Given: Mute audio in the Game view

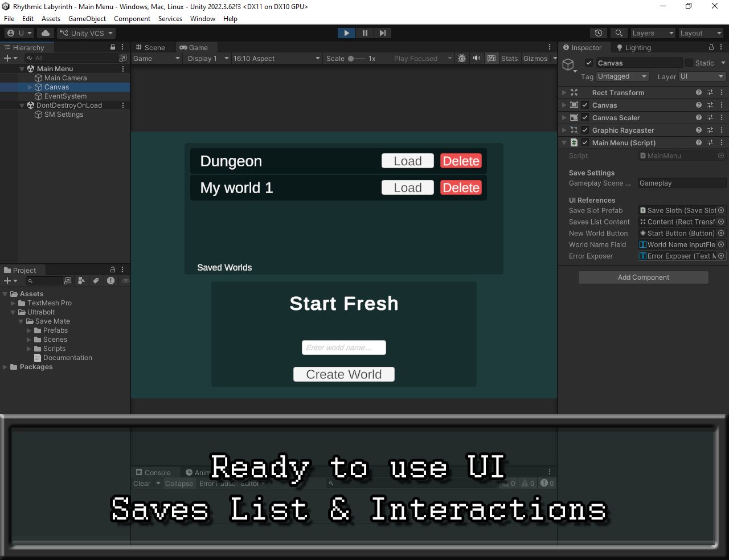Looking at the screenshot, I should pyautogui.click(x=477, y=58).
